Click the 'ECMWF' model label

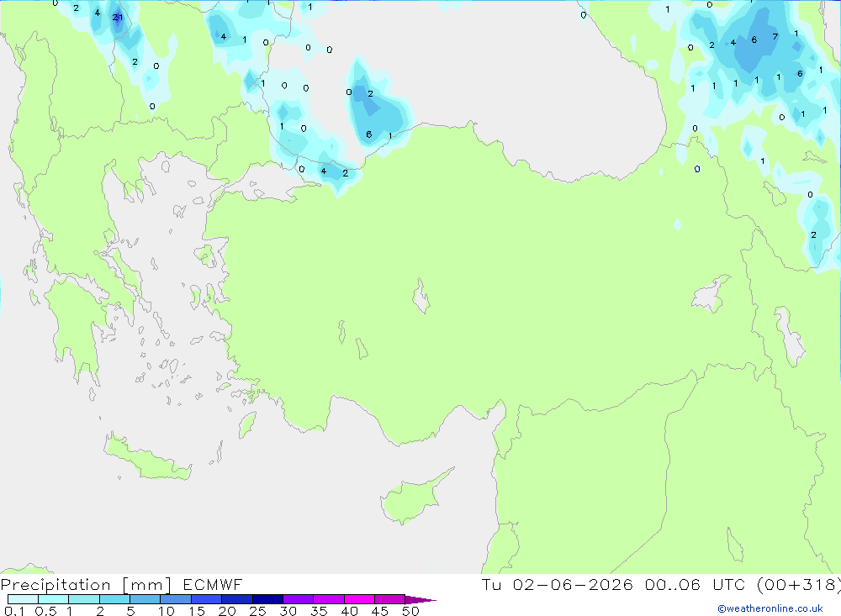point(213,585)
